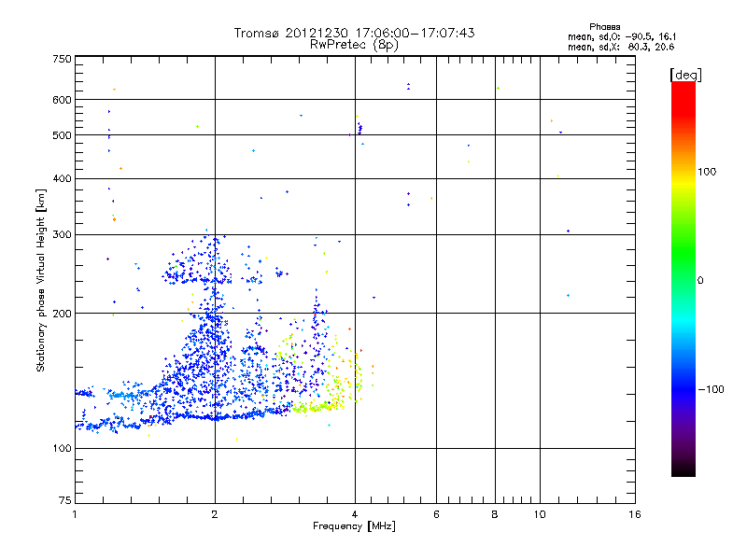Click the x-axis tick label '16'
This screenshot has height=560, width=747.
635,514
